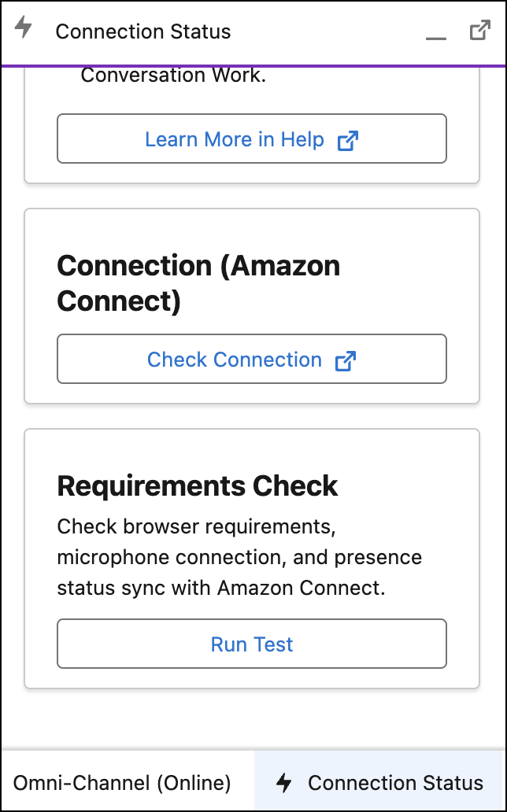Viewport: 507px width, 812px height.
Task: Select the Connection Status utility bar tab
Action: (379, 783)
